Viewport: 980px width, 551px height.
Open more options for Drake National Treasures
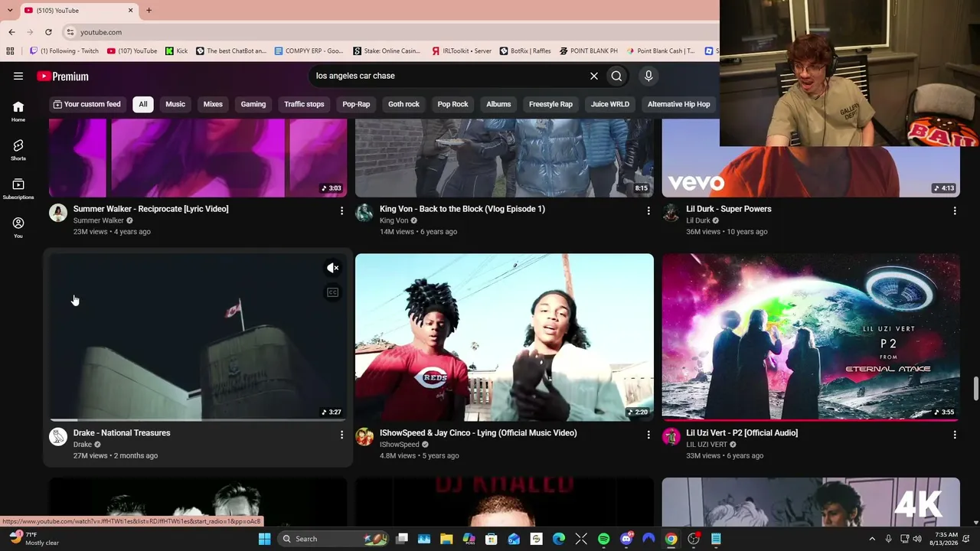(341, 435)
